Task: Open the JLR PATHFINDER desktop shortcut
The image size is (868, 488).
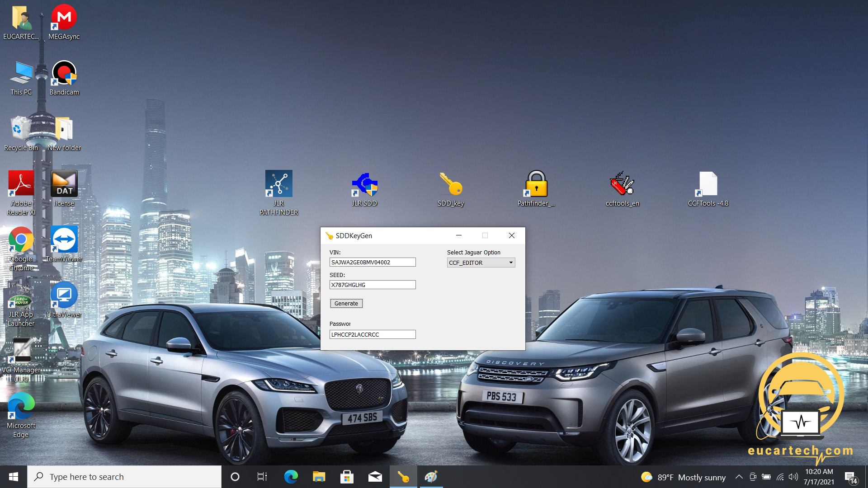Action: (x=278, y=184)
